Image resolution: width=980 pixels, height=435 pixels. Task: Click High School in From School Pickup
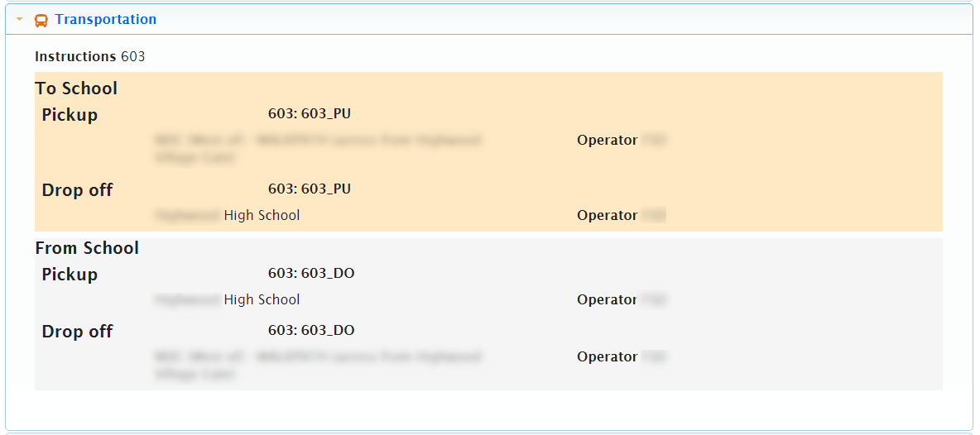click(x=262, y=299)
